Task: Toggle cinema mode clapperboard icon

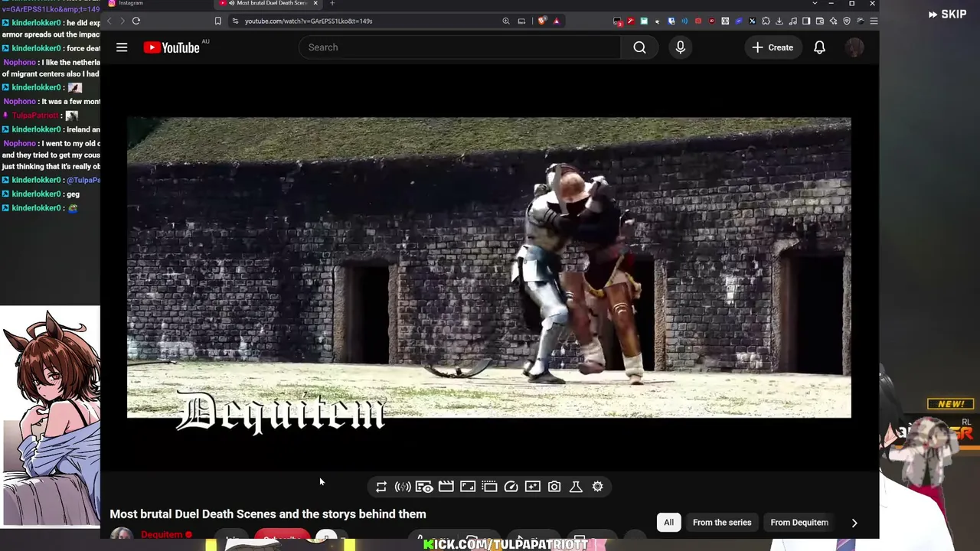Action: point(446,487)
